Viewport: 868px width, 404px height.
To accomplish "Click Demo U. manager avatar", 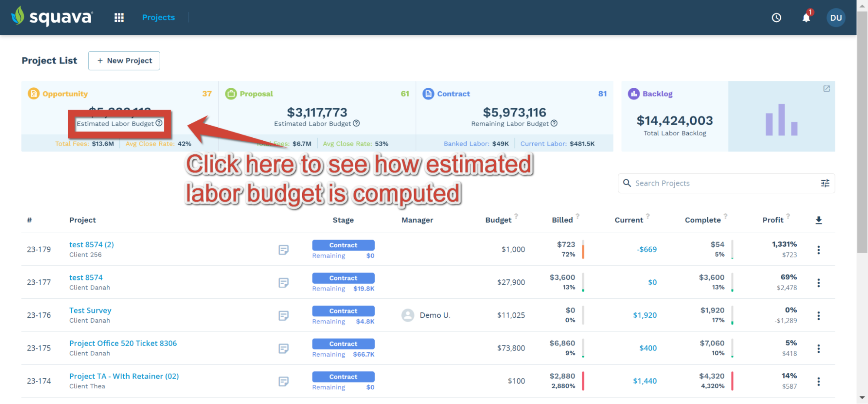I will (x=408, y=315).
